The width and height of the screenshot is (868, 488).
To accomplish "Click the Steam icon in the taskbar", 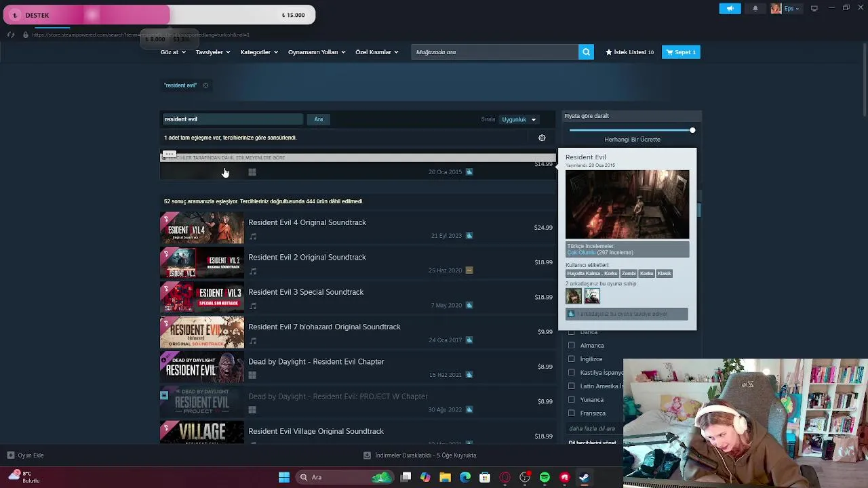I will (x=584, y=477).
